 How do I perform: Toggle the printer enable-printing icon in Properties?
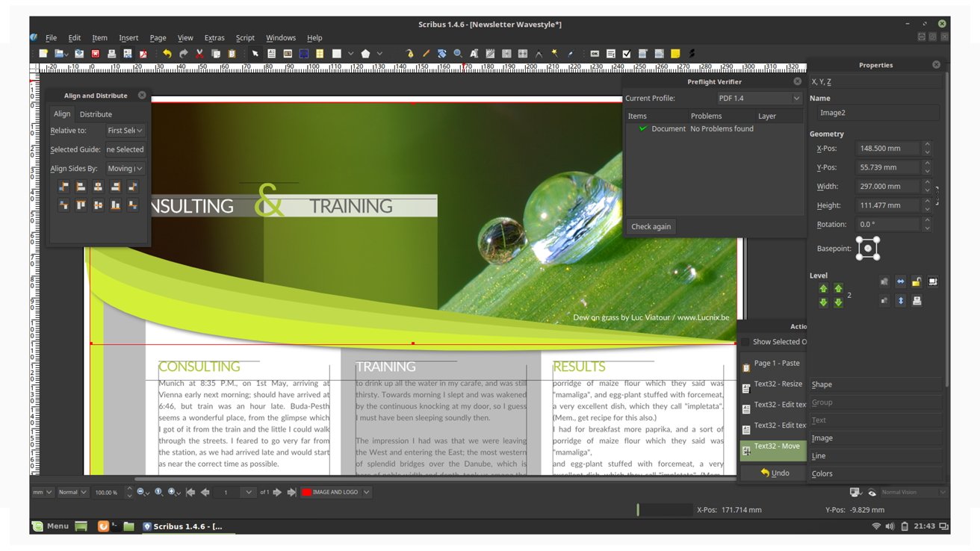917,300
